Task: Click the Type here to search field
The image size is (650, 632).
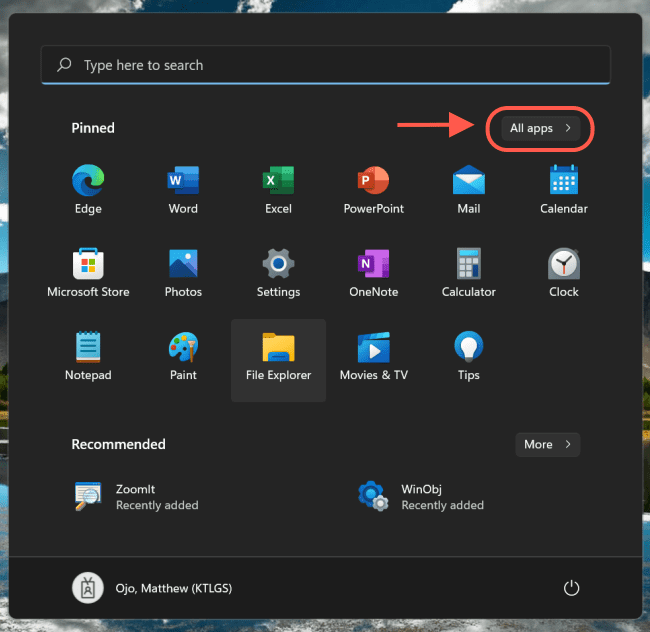Action: click(325, 65)
